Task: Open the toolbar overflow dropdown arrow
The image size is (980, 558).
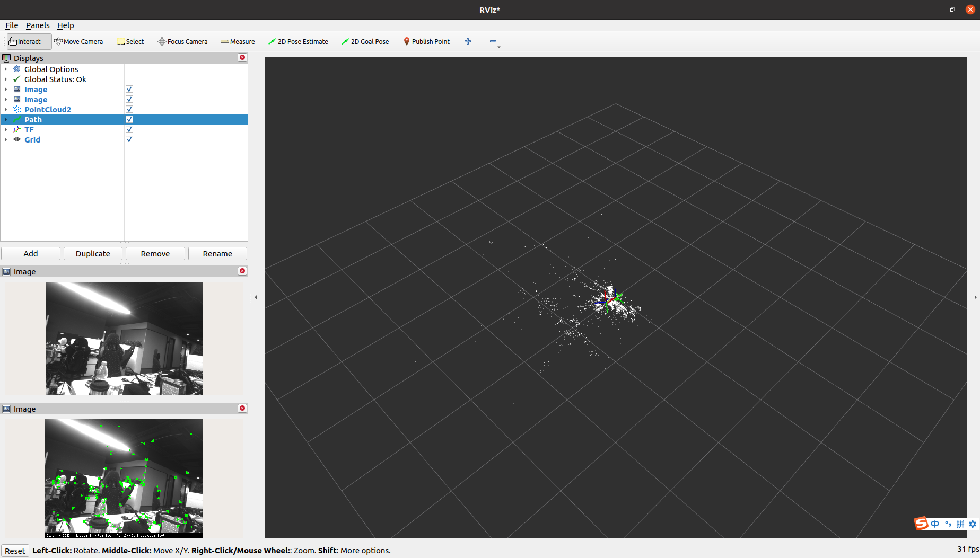Action: [499, 47]
